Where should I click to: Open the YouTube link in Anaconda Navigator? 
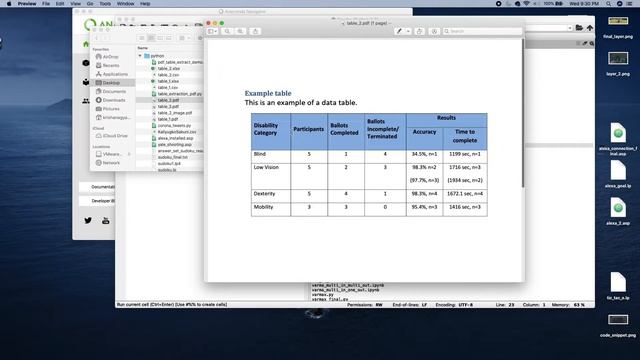click(105, 221)
